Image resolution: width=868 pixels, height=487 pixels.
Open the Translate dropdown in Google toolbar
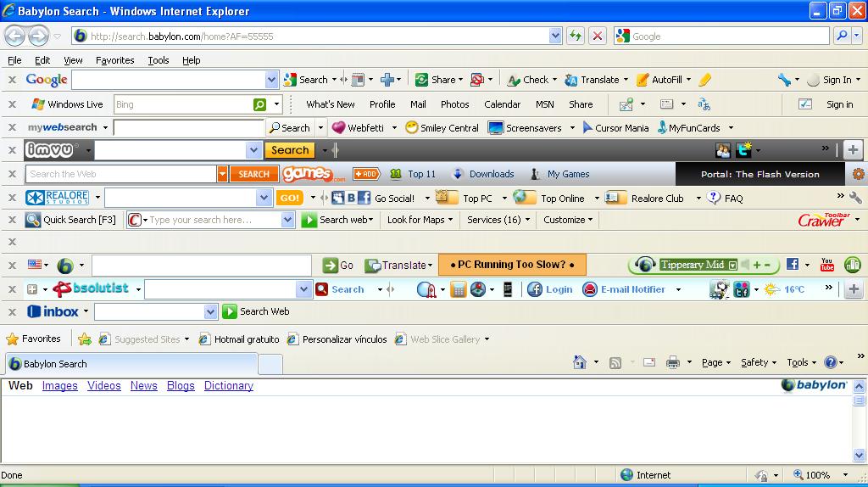click(626, 80)
